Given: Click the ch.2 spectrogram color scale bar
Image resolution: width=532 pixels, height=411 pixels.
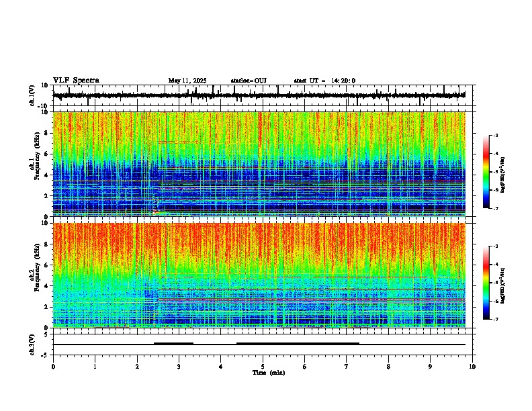Looking at the screenshot, I should pos(486,283).
